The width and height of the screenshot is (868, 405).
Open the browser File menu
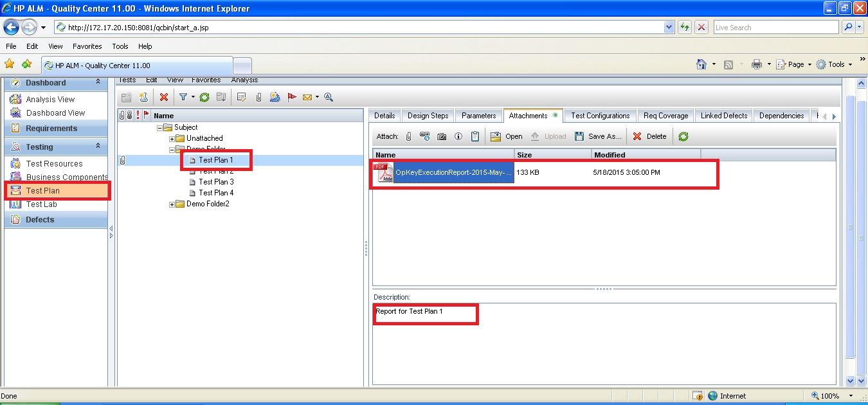(11, 46)
